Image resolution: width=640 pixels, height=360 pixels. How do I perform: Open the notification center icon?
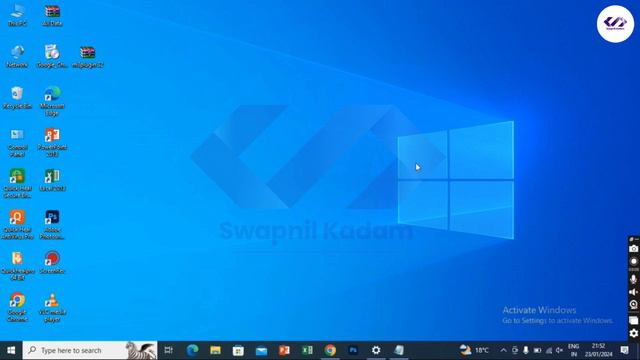point(624,350)
